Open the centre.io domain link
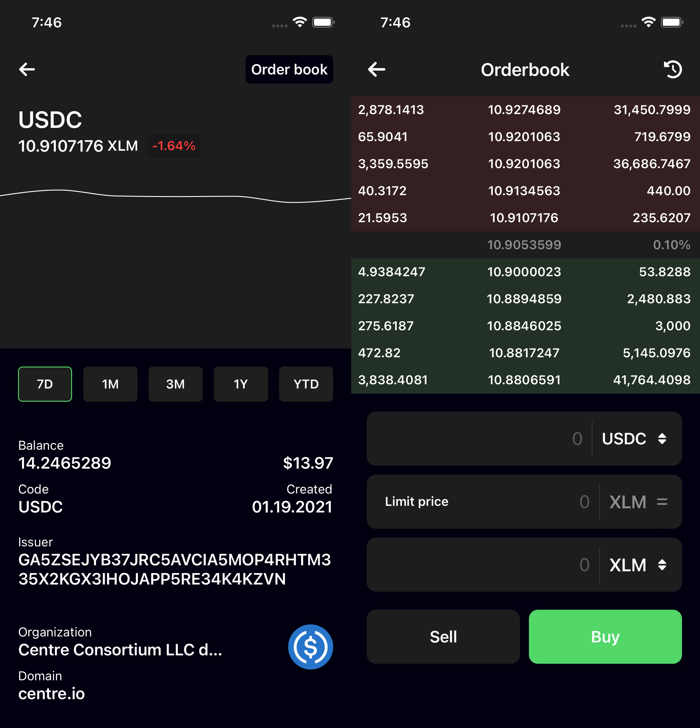 [52, 694]
